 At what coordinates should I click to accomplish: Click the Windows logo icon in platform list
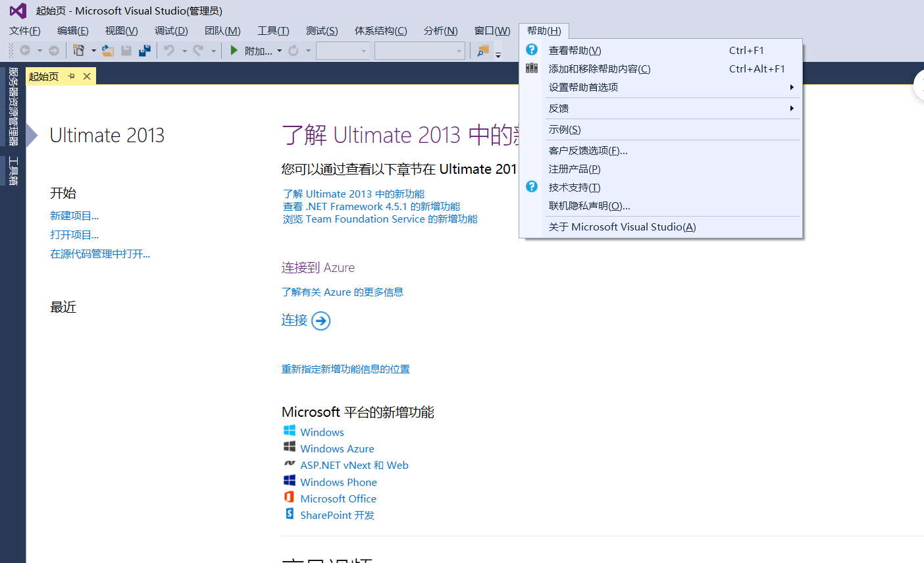tap(290, 431)
